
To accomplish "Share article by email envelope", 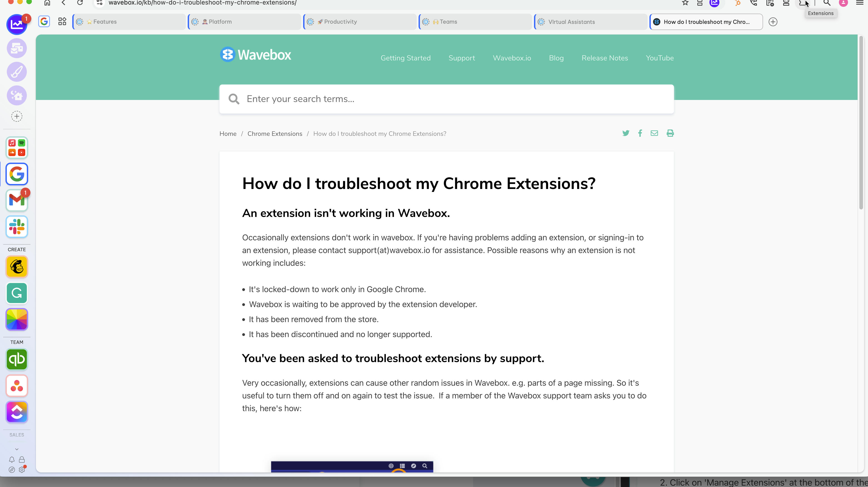I will 654,133.
